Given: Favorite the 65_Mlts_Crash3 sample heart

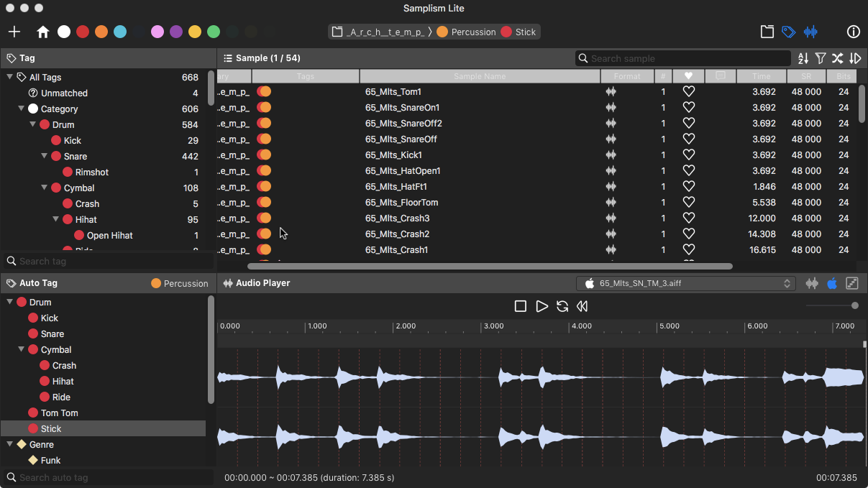Looking at the screenshot, I should [x=688, y=218].
